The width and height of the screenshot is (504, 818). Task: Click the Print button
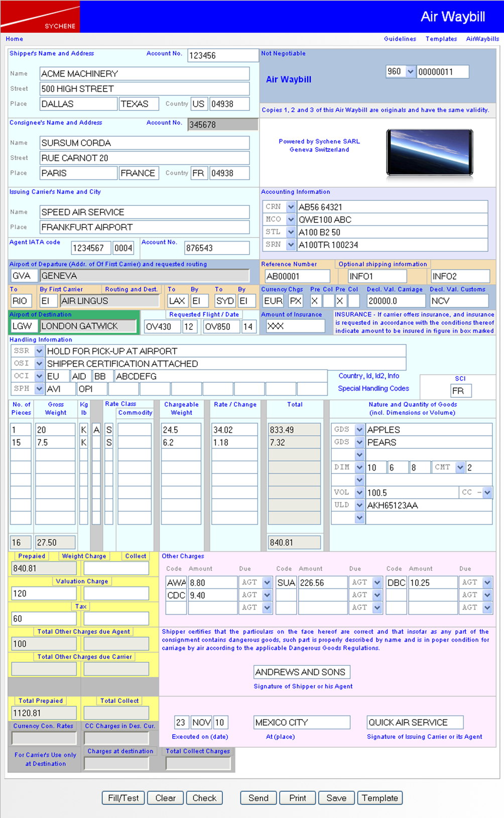298,798
